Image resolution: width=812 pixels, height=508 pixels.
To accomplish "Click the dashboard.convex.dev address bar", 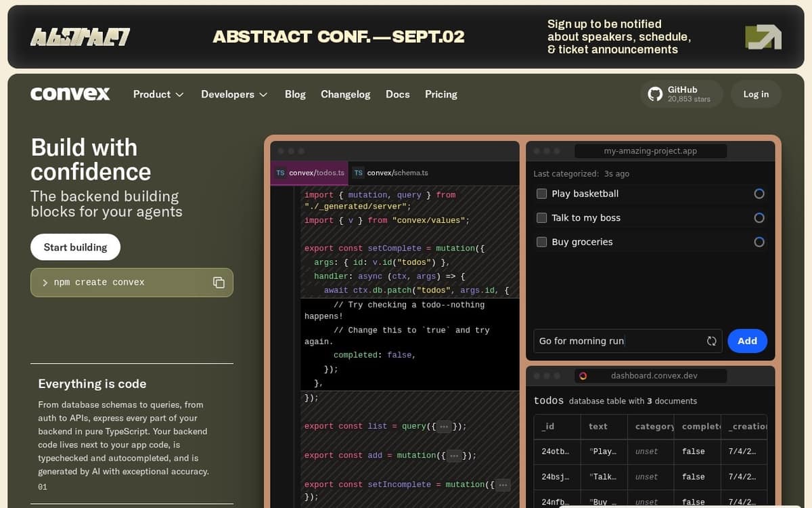I will click(x=650, y=376).
